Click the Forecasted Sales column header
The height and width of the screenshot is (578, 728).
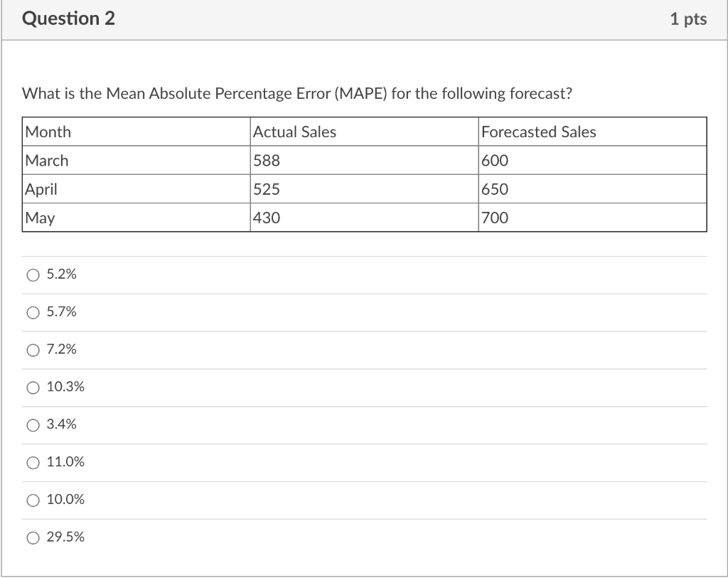point(538,132)
